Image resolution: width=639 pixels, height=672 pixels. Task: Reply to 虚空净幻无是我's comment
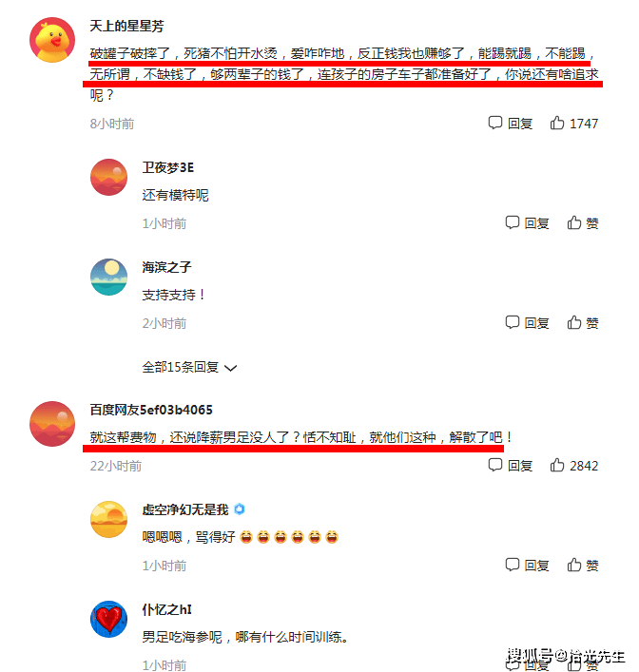[527, 566]
